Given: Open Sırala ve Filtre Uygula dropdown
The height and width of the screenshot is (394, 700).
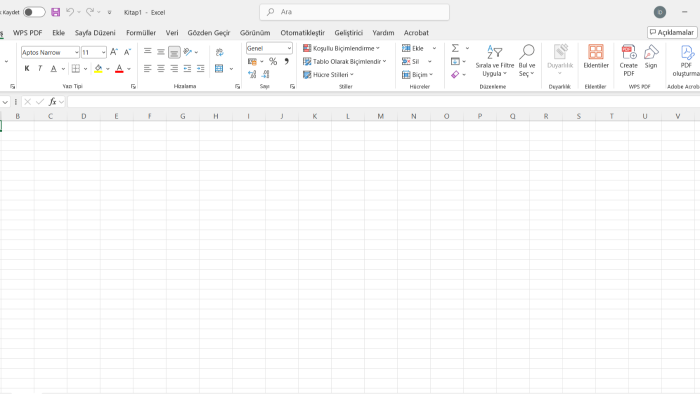Looking at the screenshot, I should pos(495,60).
